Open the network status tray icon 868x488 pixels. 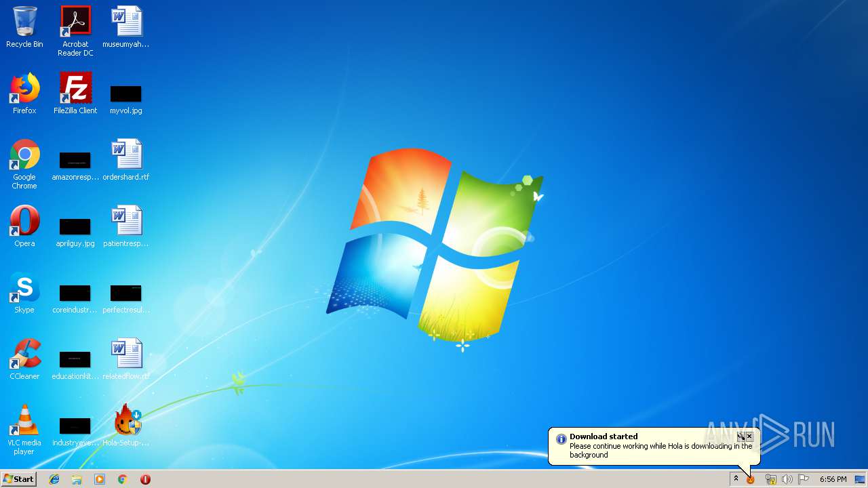(771, 479)
